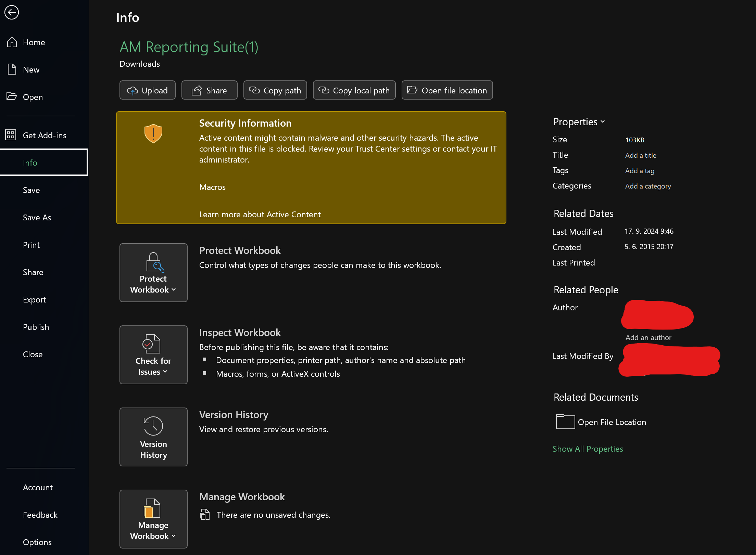Viewport: 756px width, 555px height.
Task: Click Close in the sidebar menu
Action: pos(44,354)
